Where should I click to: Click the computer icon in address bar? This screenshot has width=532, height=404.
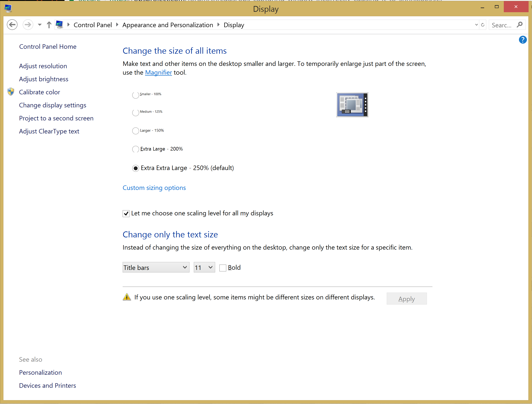[x=59, y=25]
